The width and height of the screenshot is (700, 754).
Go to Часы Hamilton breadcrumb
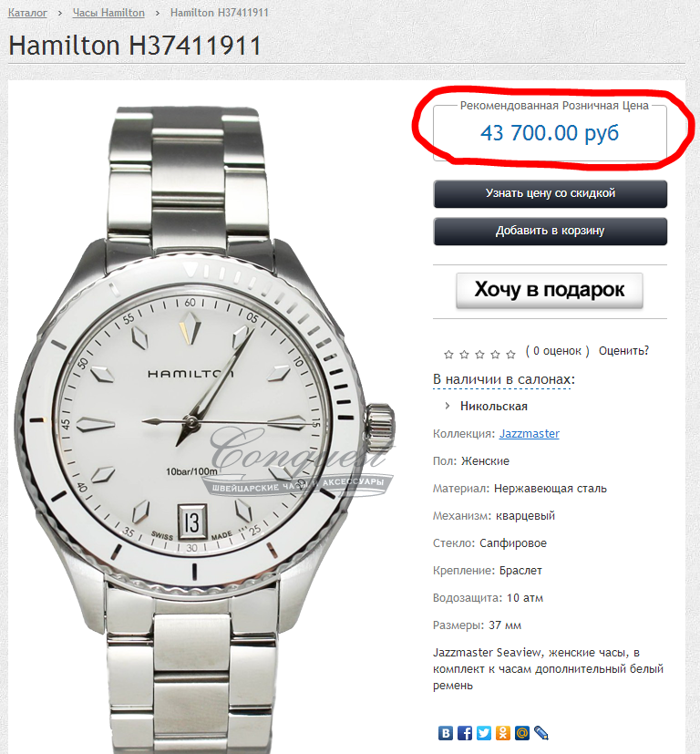coord(108,13)
